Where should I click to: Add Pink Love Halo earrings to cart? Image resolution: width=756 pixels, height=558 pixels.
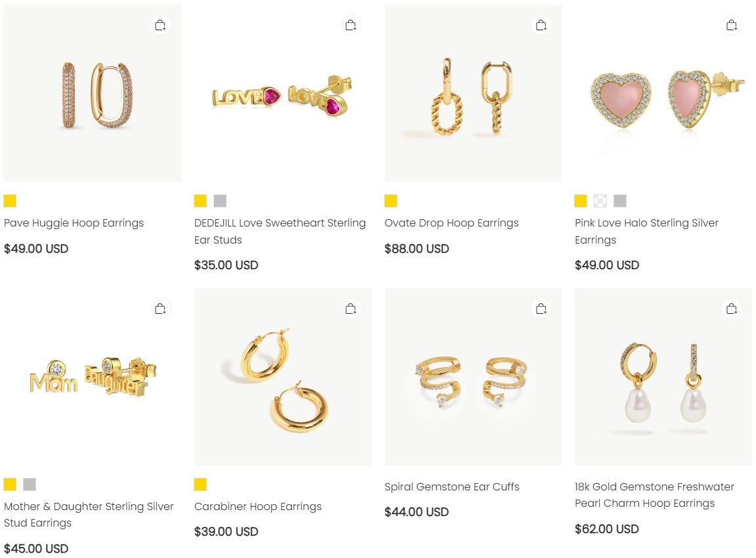pyautogui.click(x=732, y=24)
